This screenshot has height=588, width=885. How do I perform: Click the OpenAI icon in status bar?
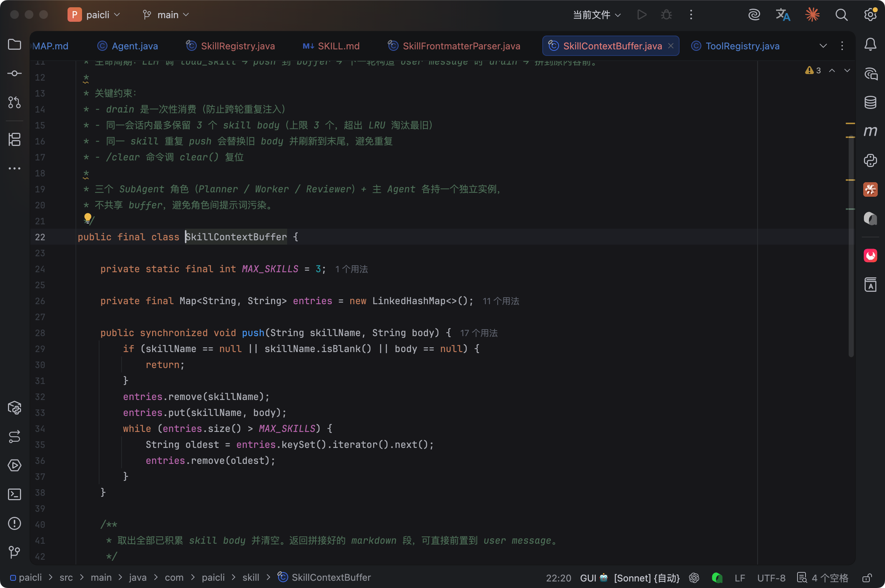694,577
